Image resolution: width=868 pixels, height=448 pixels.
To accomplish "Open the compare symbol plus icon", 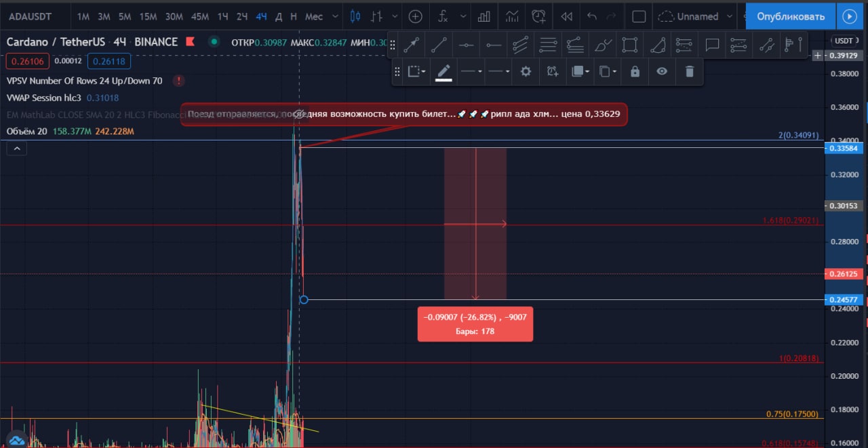I will 416,16.
